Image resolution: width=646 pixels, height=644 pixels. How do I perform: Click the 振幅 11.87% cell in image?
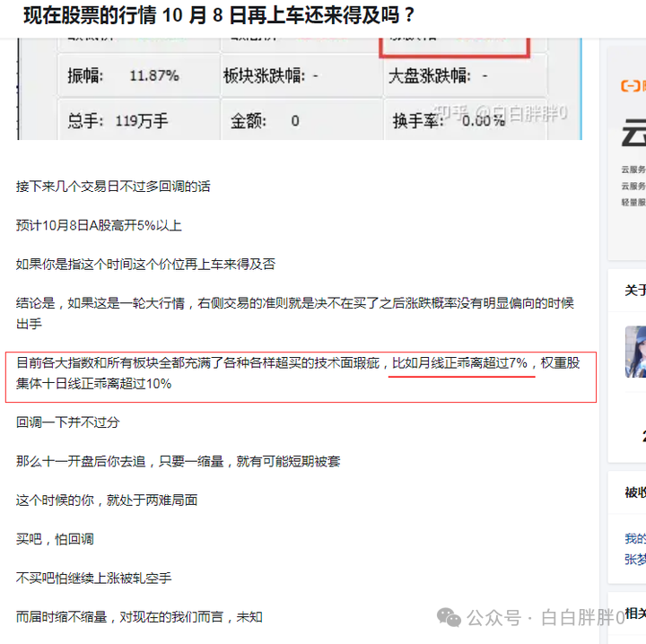point(139,75)
